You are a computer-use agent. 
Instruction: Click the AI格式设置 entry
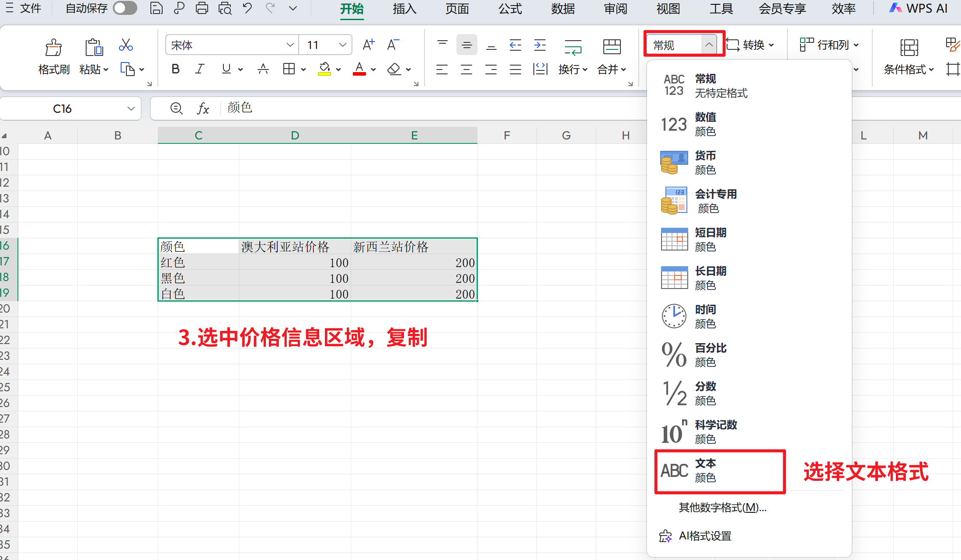pyautogui.click(x=705, y=536)
